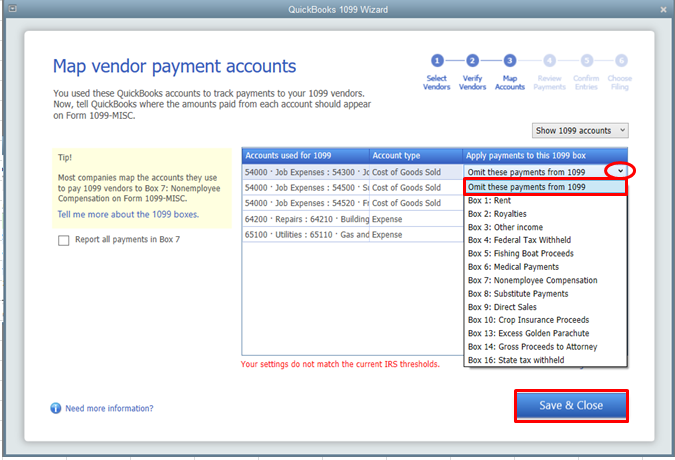This screenshot has width=675, height=460.
Task: Choose Box 1: Rent
Action: tap(545, 201)
